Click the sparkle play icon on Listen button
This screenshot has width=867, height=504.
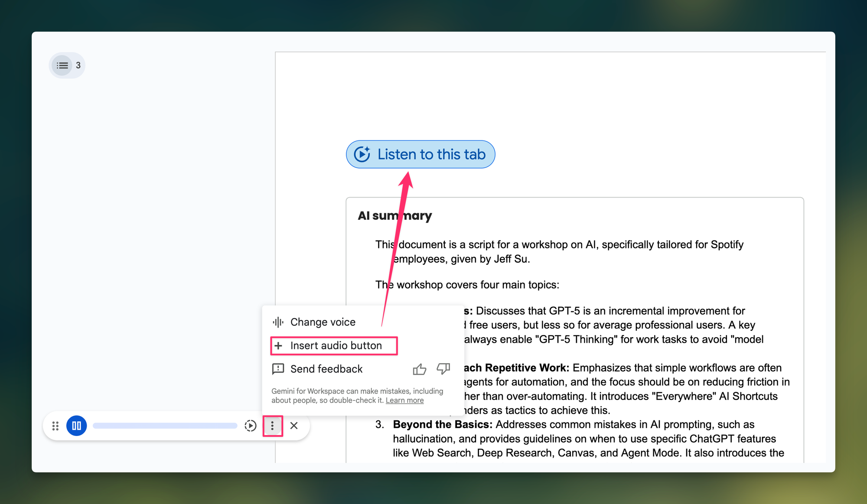click(x=362, y=154)
